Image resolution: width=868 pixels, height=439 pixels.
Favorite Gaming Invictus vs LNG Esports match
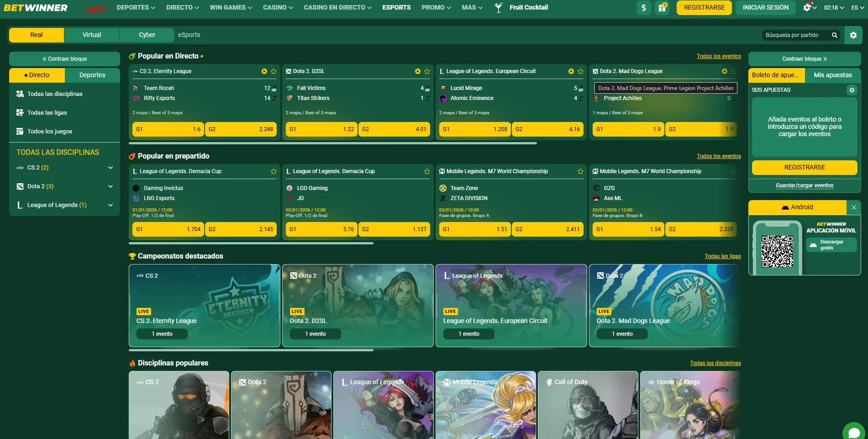click(274, 171)
